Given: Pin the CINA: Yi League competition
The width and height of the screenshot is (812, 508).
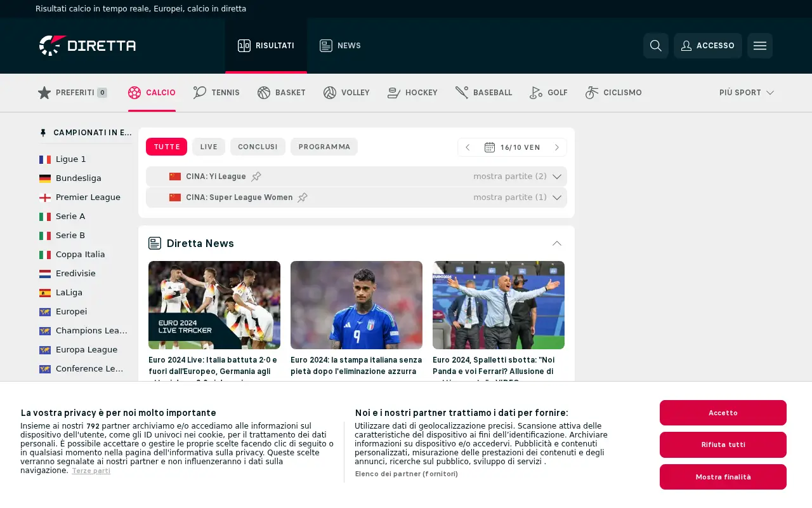Looking at the screenshot, I should [256, 177].
